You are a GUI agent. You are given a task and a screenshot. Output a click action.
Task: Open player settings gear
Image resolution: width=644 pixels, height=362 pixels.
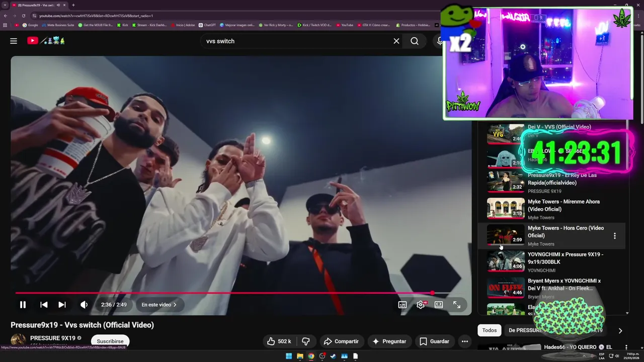[x=421, y=305]
